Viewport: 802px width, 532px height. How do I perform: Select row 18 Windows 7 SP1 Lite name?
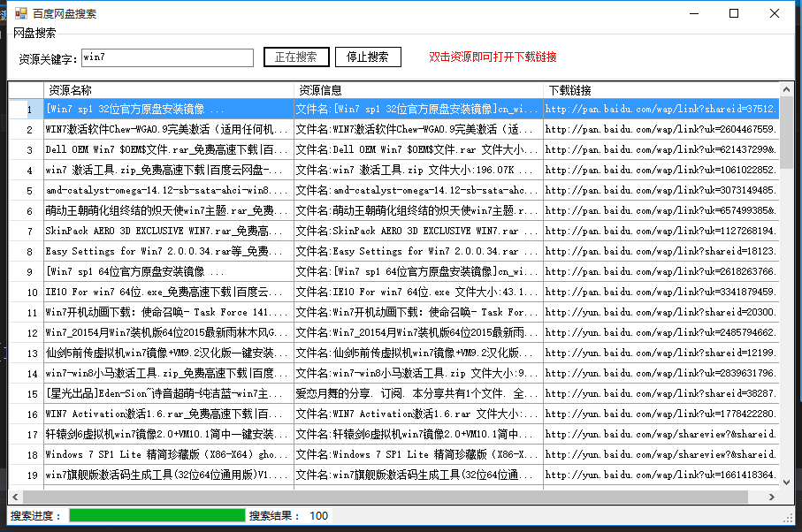169,454
